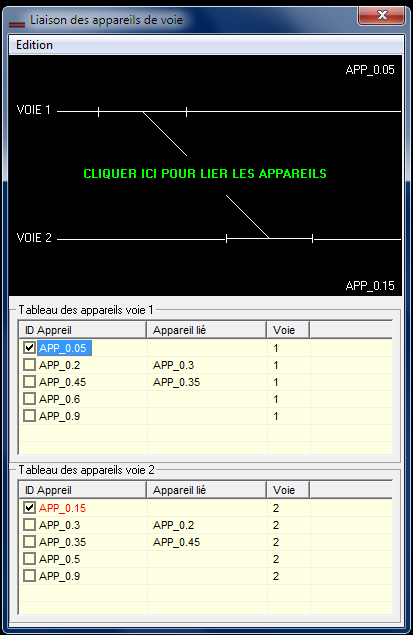This screenshot has height=635, width=413.
Task: Select the linked APP_0.45 cell in voie 2
Action: point(177,542)
